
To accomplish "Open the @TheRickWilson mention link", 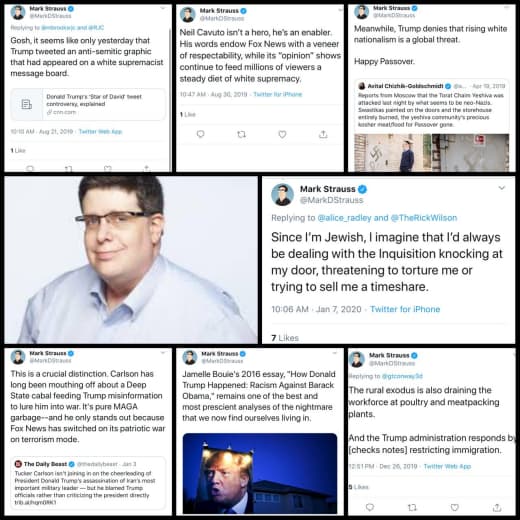I will pyautogui.click(x=424, y=218).
